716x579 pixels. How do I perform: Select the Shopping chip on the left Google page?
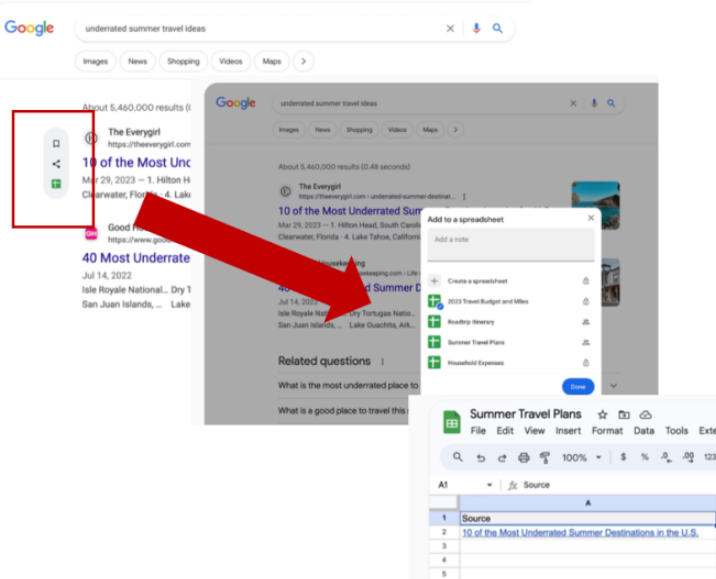click(183, 61)
